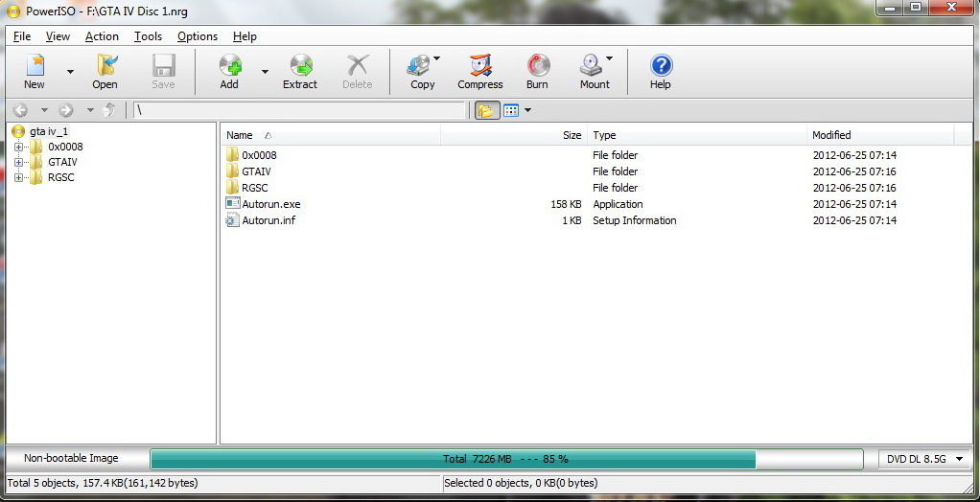The height and width of the screenshot is (502, 980).
Task: Click the view mode grid icon
Action: (511, 110)
